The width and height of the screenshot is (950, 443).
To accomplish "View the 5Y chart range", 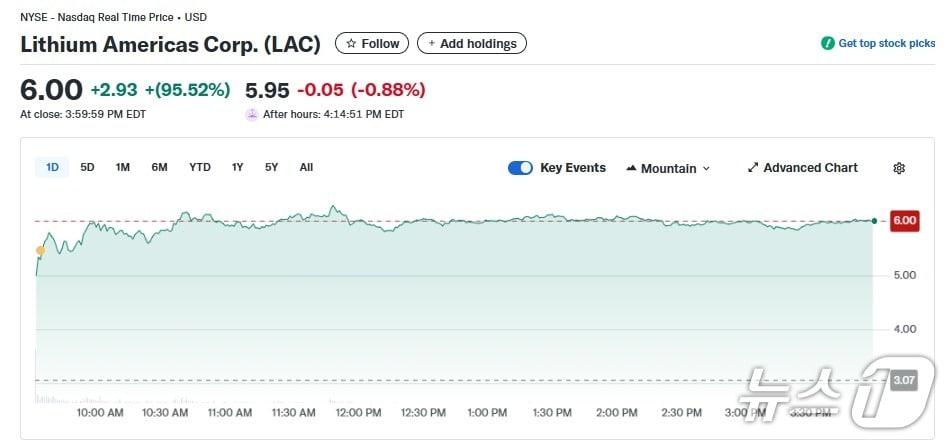I will [271, 167].
